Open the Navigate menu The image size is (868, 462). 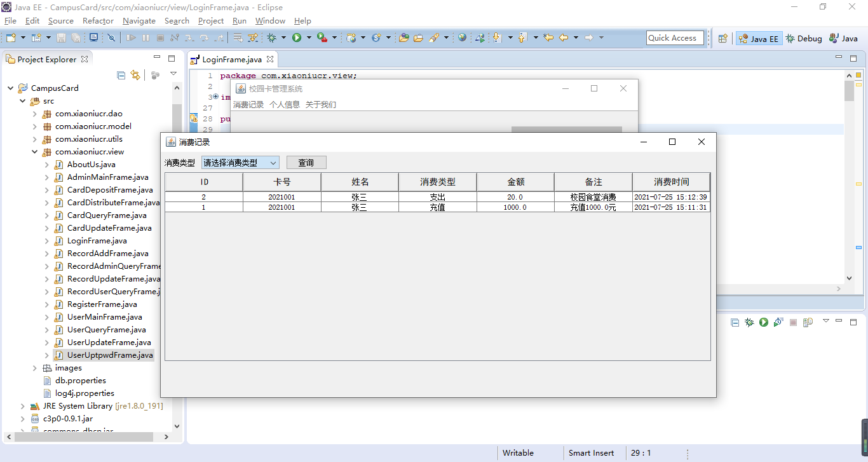pos(139,20)
